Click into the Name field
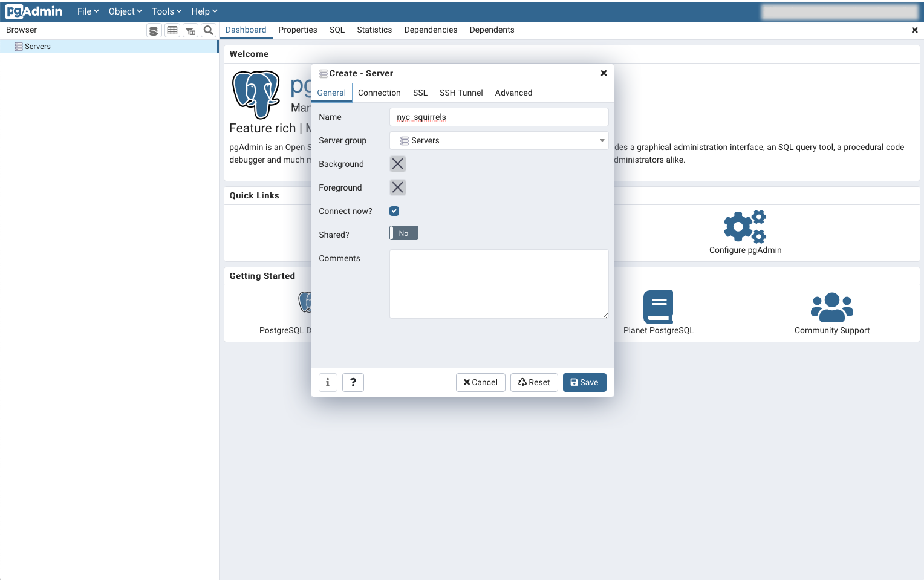 pyautogui.click(x=499, y=117)
